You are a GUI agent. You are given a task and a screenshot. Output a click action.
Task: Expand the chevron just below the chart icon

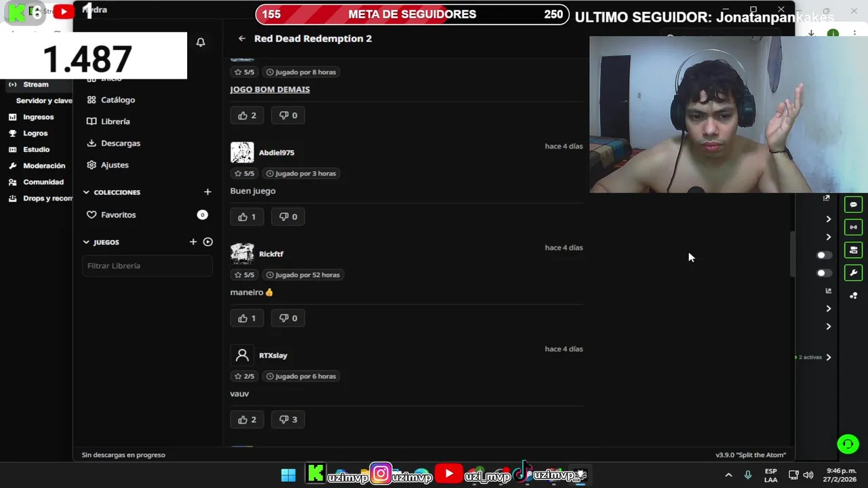point(828,308)
